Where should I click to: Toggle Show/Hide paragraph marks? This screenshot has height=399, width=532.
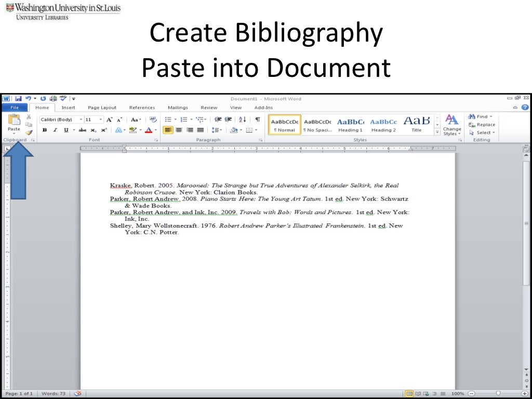point(257,119)
